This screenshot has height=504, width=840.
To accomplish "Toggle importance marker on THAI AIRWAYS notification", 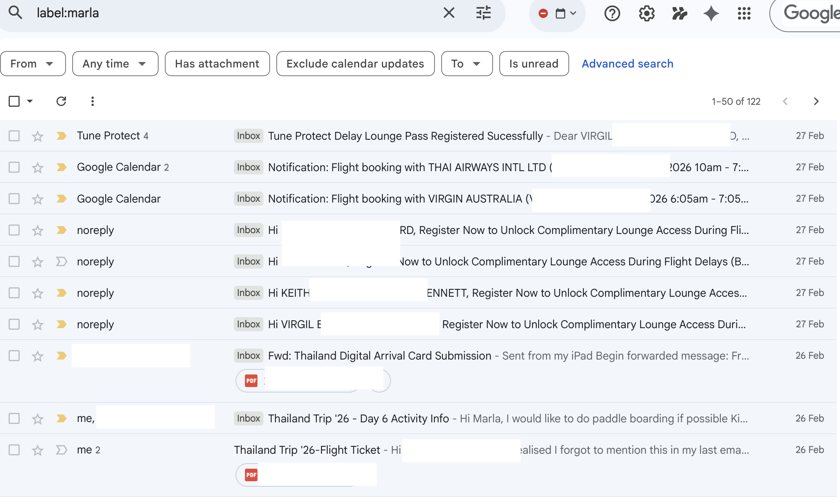I will click(61, 167).
